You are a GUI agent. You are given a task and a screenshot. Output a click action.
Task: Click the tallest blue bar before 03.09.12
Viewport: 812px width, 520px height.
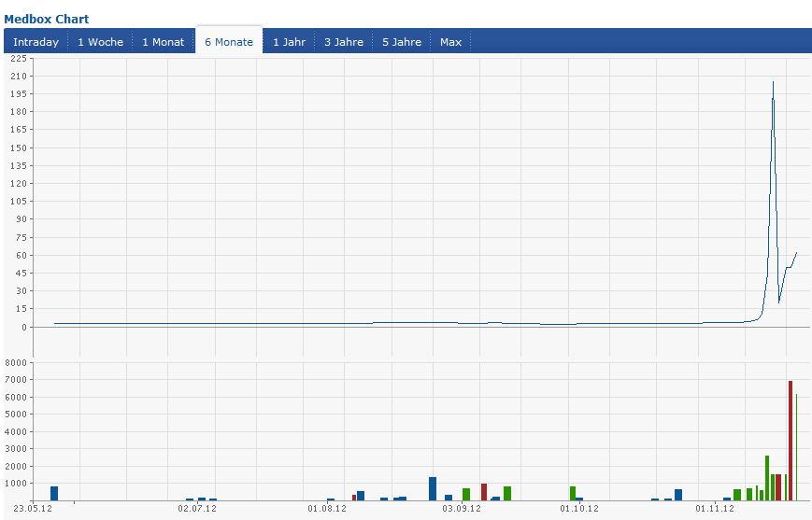pyautogui.click(x=433, y=488)
